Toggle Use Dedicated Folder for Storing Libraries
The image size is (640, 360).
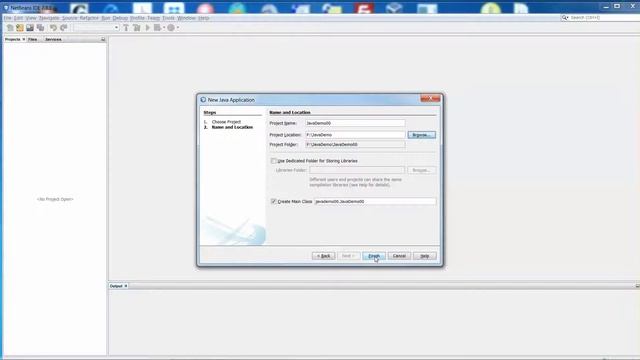[273, 161]
